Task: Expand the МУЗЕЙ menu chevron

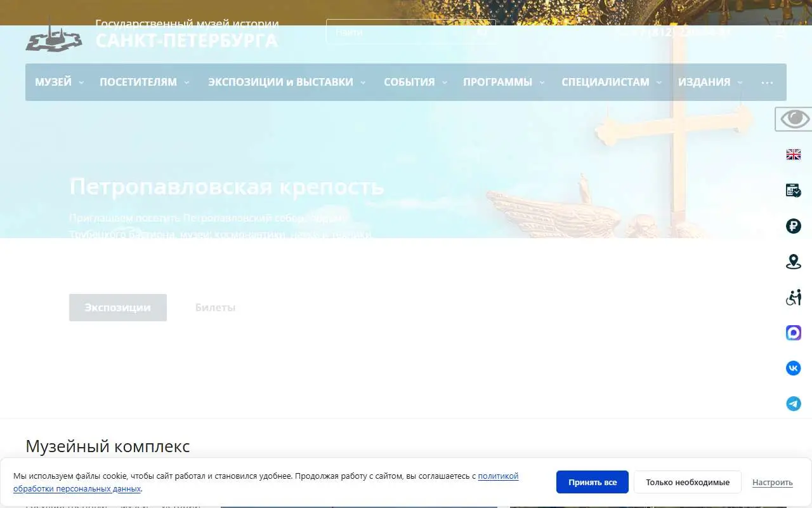Action: pos(81,83)
